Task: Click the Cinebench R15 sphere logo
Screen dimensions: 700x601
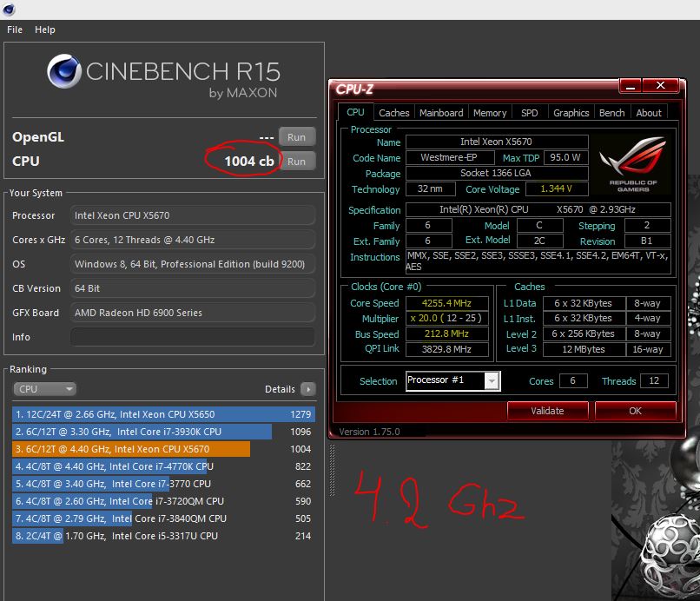Action: click(x=64, y=71)
